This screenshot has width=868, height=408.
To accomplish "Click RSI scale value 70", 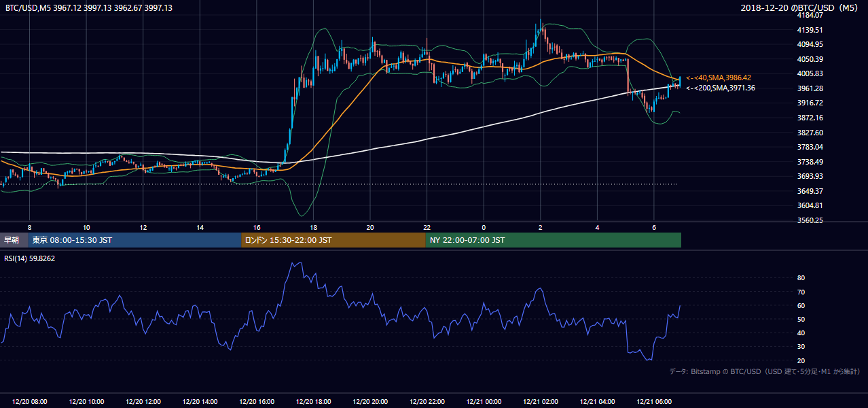I will [801, 292].
